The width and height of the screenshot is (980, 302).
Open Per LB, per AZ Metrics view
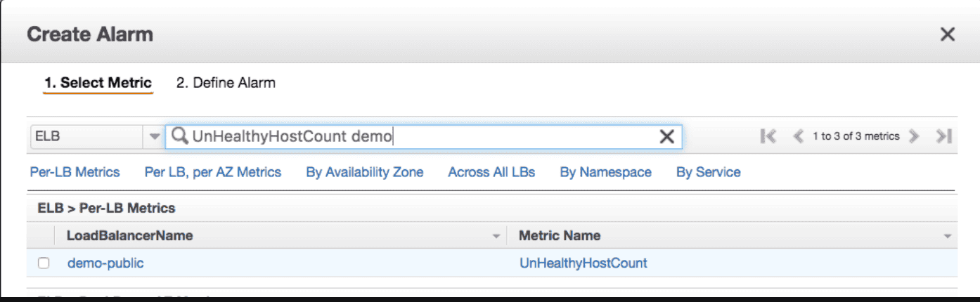[x=212, y=172]
